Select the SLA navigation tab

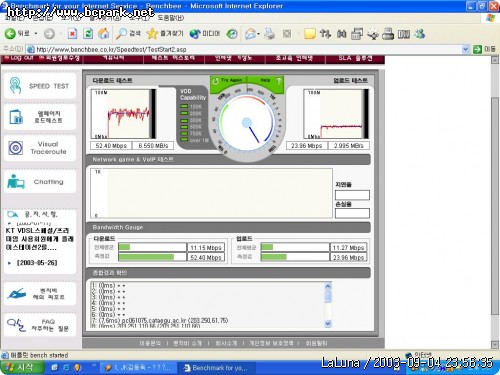(355, 58)
